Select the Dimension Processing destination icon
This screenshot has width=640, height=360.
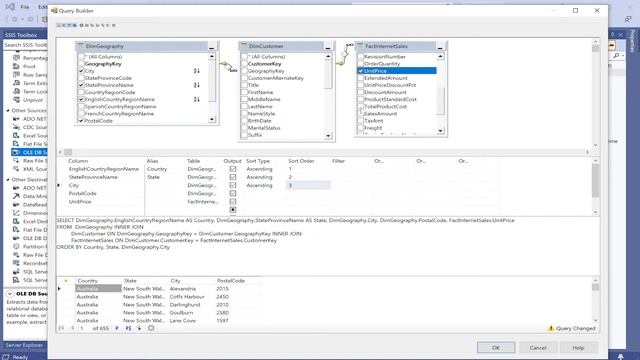[x=16, y=213]
